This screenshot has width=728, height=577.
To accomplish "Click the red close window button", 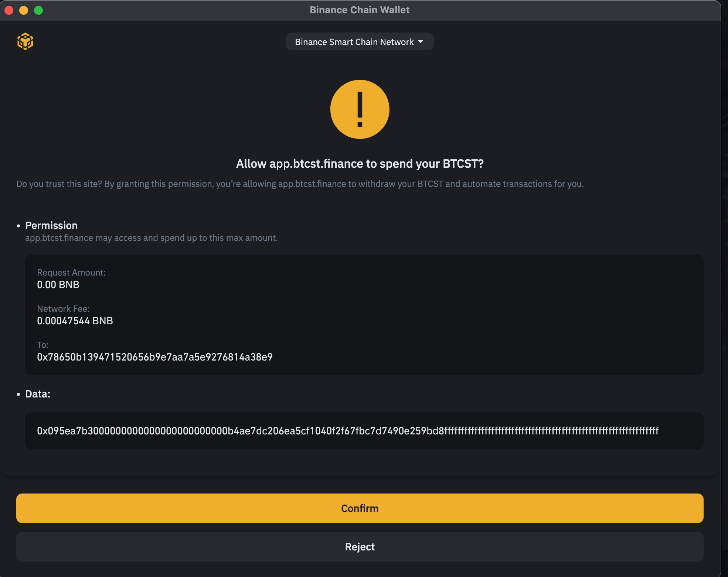I will (9, 10).
